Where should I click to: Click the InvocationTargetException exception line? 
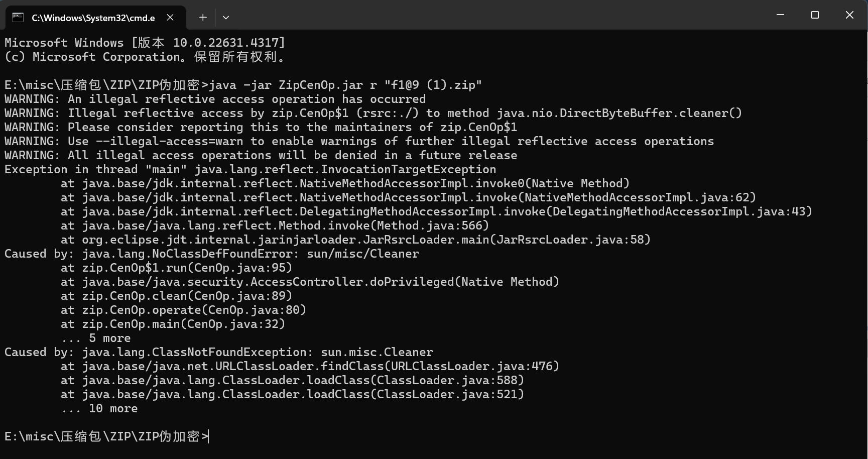[x=250, y=169]
